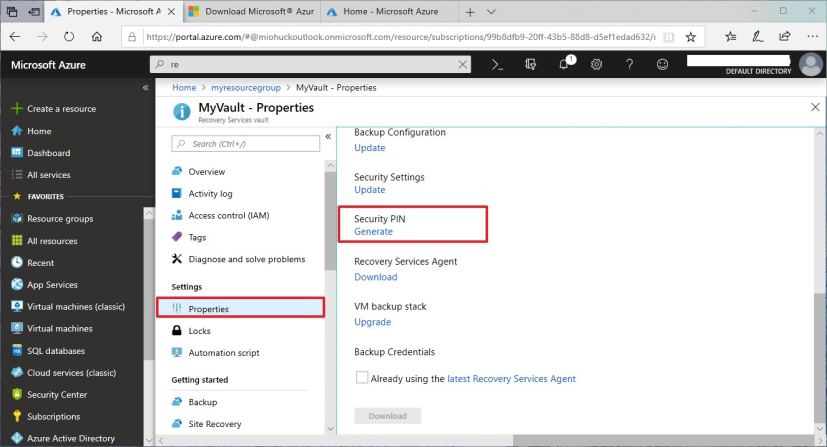The image size is (827, 447).
Task: Click Upgrade under VM backup stack
Action: pos(372,322)
